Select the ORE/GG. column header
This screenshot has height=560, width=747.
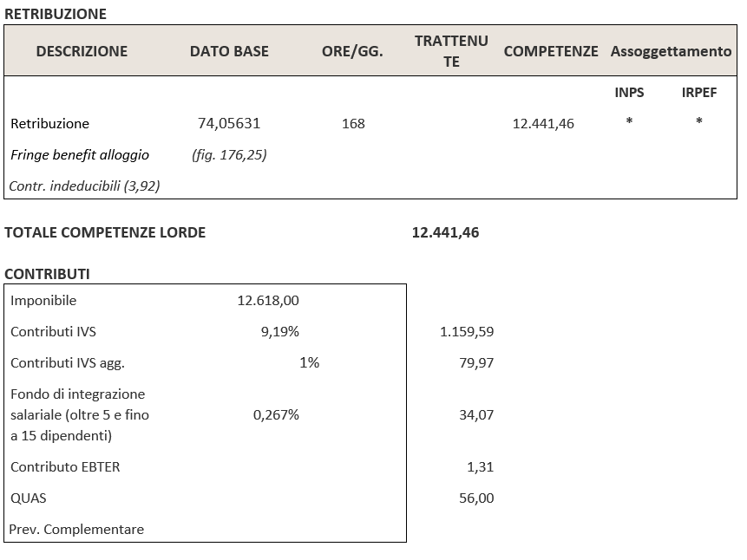point(352,51)
